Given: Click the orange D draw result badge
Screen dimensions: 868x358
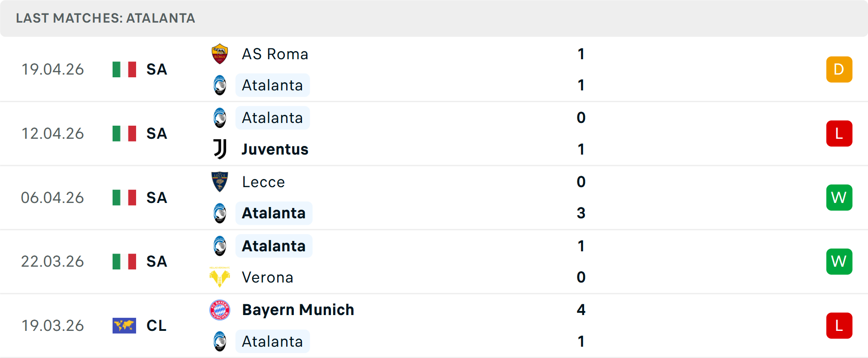Looking at the screenshot, I should click(839, 70).
